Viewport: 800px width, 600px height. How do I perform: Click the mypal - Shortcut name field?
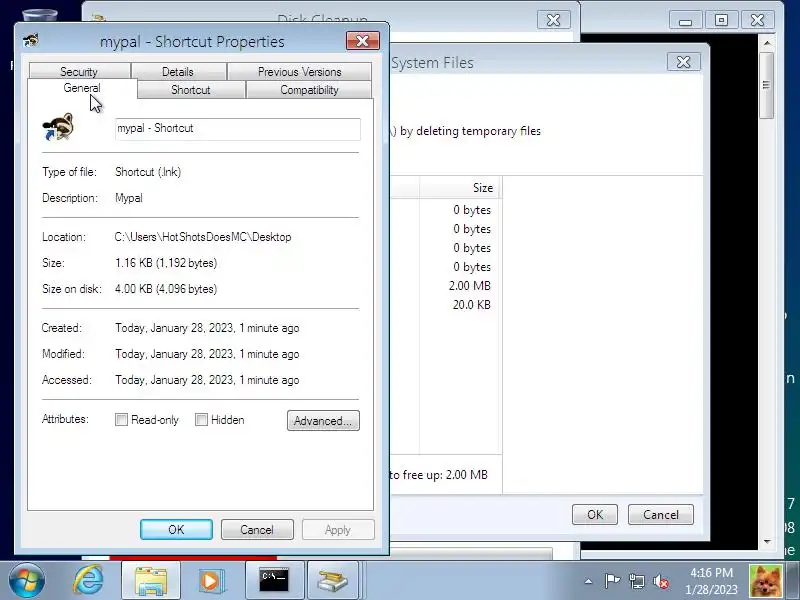click(x=238, y=129)
